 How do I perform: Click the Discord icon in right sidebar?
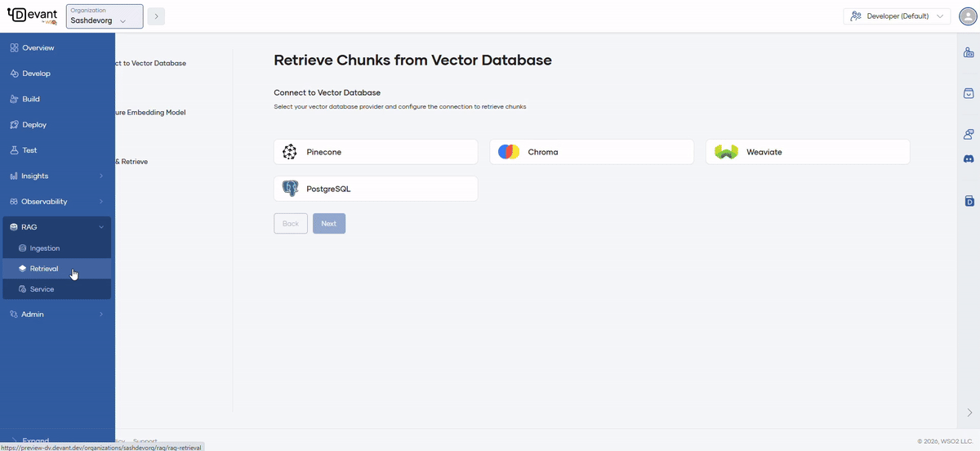969,159
